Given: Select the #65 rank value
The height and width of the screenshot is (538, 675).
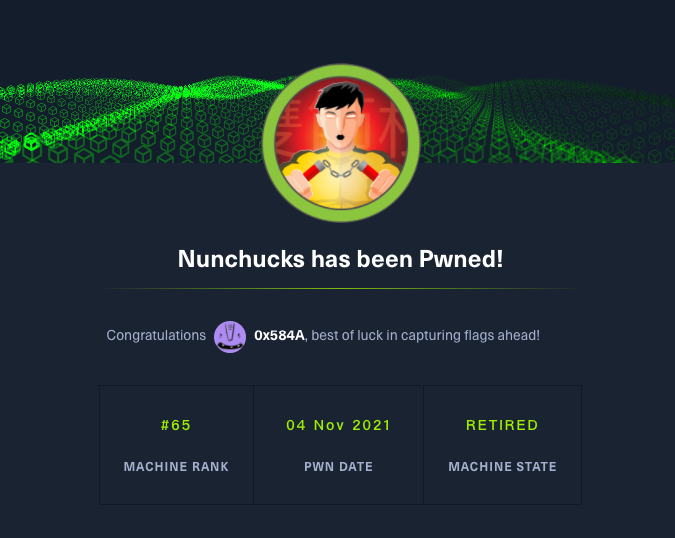Looking at the screenshot, I should 176,425.
